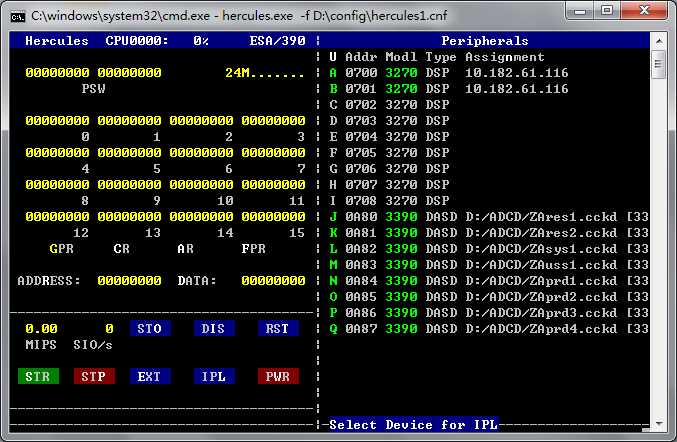677x442 pixels.
Task: Close the cmd.exe window
Action: [x=644, y=10]
